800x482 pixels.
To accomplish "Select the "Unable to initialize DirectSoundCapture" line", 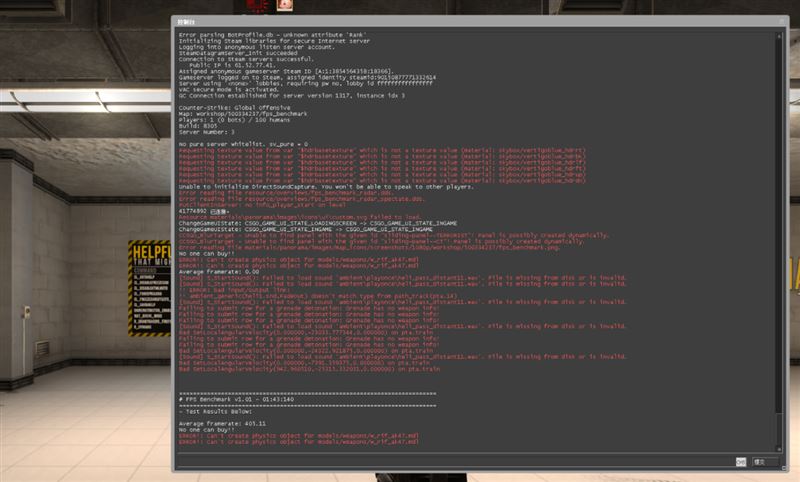I will (326, 187).
